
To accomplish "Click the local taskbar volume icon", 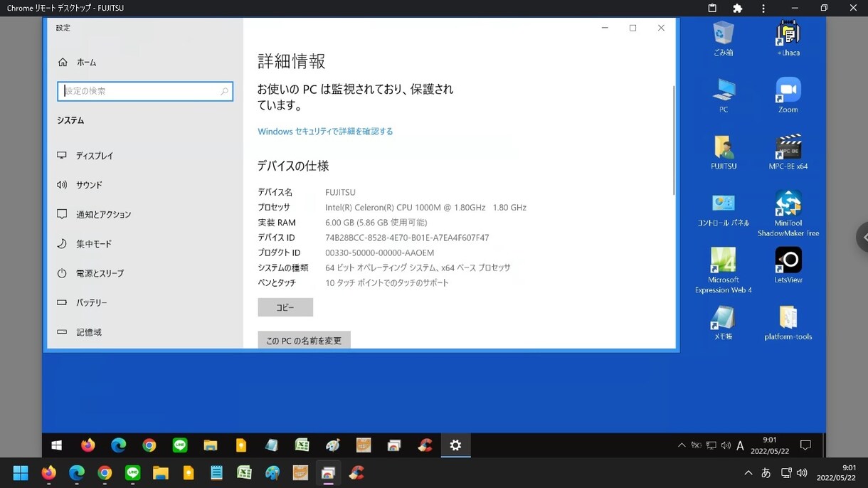I will pos(802,473).
